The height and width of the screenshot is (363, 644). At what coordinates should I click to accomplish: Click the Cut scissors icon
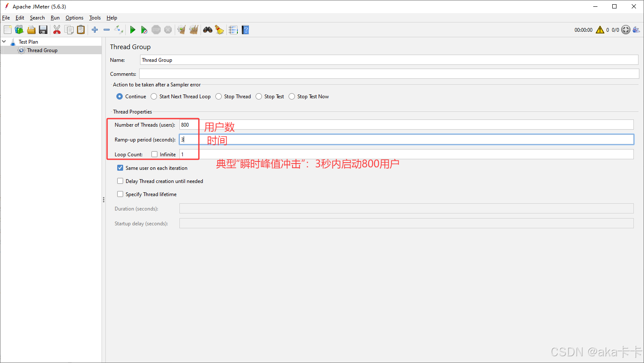click(57, 30)
